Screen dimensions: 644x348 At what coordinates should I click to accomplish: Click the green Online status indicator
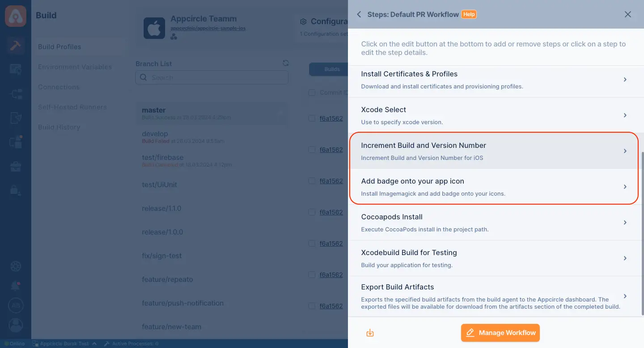point(15,344)
